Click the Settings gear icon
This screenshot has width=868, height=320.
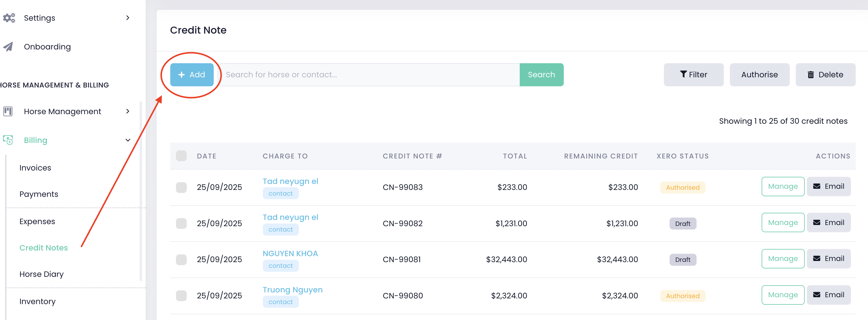coord(8,18)
